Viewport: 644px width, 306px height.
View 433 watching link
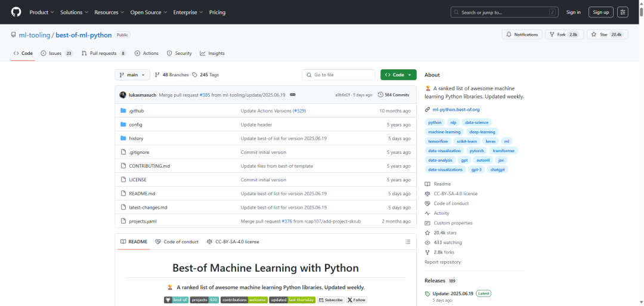pyautogui.click(x=443, y=243)
